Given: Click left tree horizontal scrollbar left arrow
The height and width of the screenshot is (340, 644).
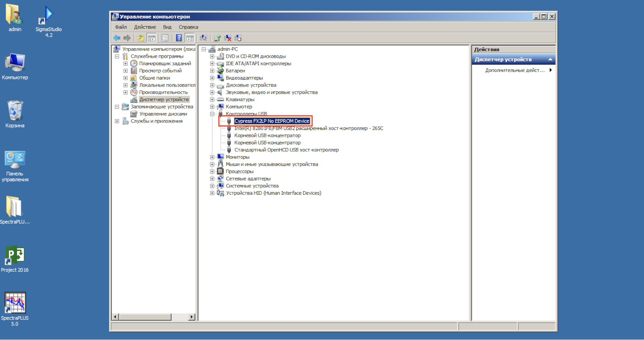Looking at the screenshot, I should click(x=115, y=317).
